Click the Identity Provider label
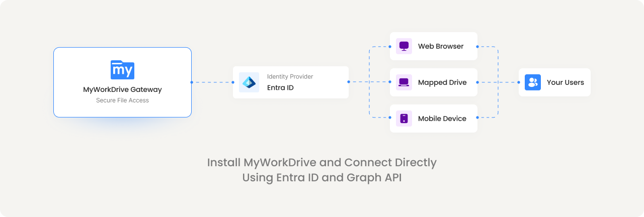 coord(290,77)
